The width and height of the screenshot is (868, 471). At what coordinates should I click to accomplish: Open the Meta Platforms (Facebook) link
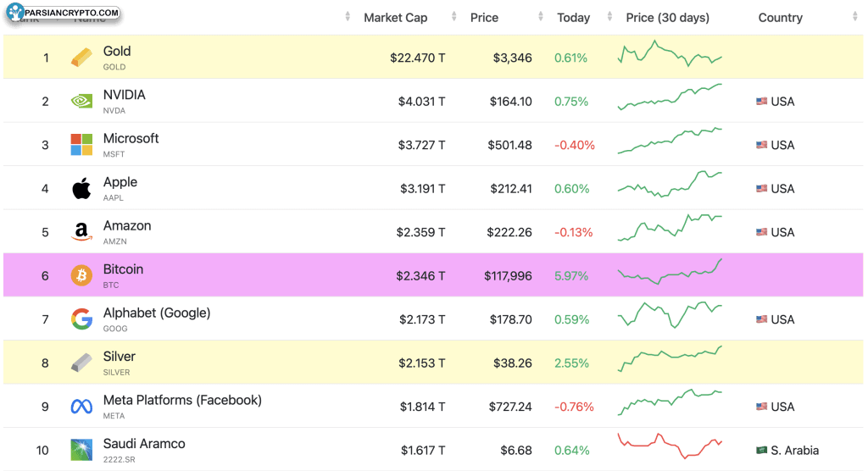click(182, 400)
